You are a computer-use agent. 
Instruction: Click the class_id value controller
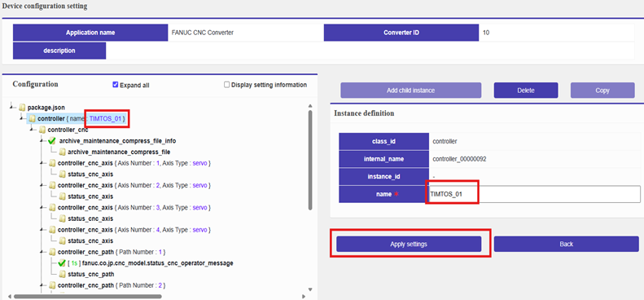[x=445, y=141]
